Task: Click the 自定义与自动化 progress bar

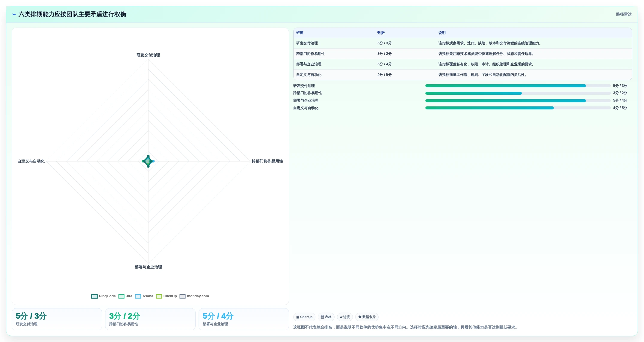Action: click(518, 108)
